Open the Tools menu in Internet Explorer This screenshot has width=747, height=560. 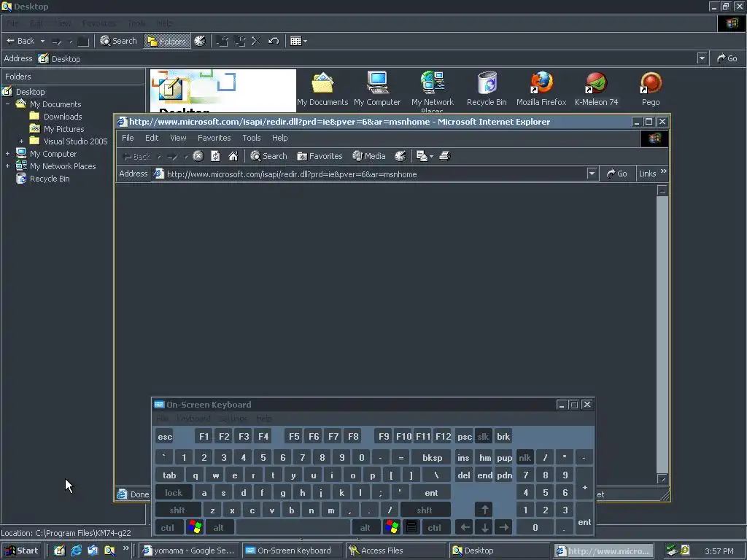[252, 138]
